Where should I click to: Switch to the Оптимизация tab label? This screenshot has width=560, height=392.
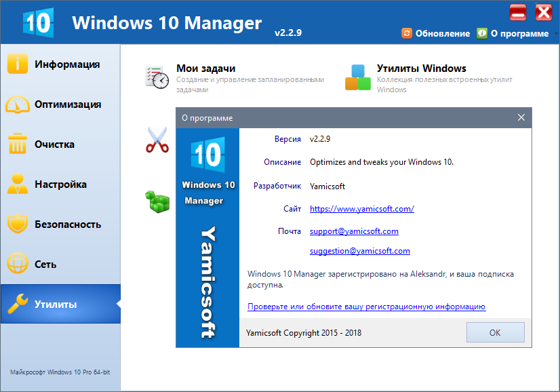68,104
